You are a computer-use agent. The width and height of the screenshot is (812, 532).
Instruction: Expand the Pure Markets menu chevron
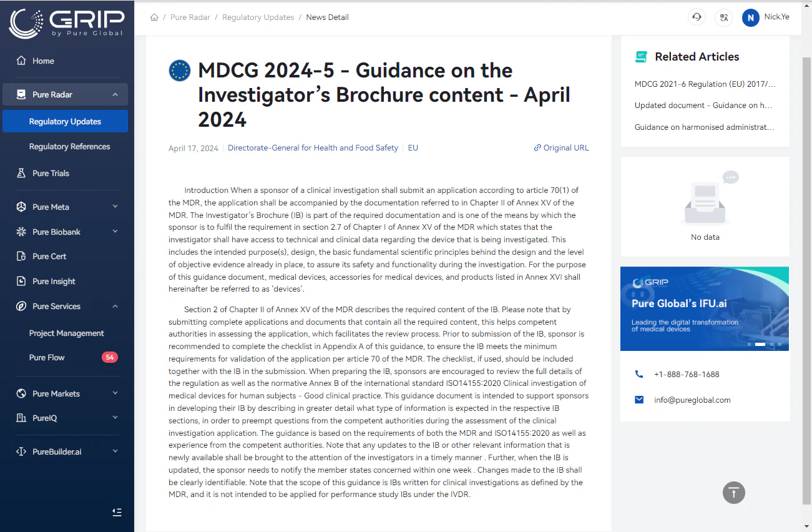coord(115,393)
